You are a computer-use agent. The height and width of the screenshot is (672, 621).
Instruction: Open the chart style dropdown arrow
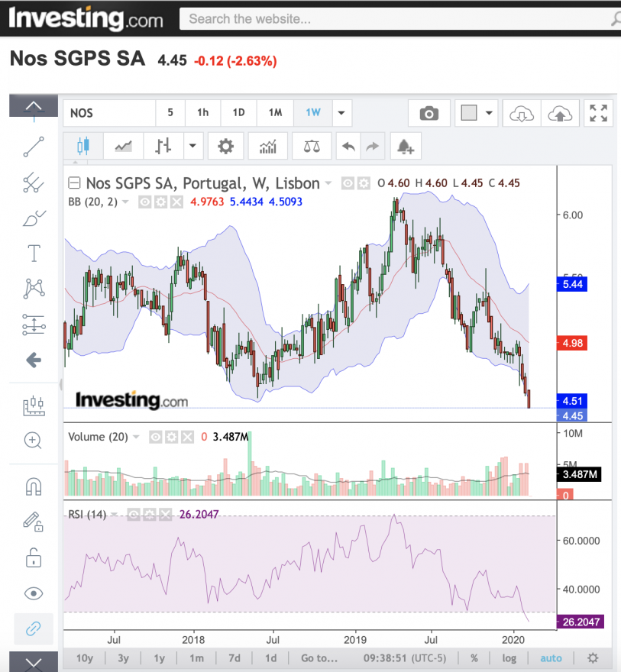(192, 147)
